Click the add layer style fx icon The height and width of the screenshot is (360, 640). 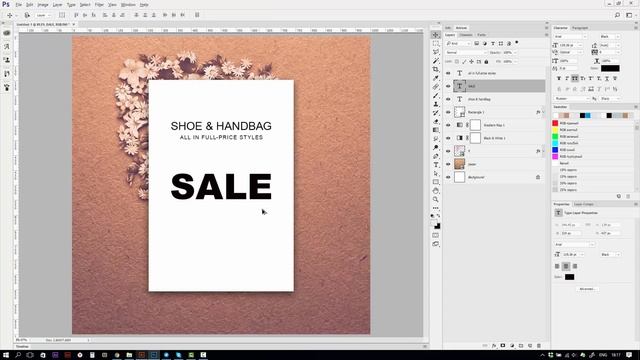click(x=494, y=346)
